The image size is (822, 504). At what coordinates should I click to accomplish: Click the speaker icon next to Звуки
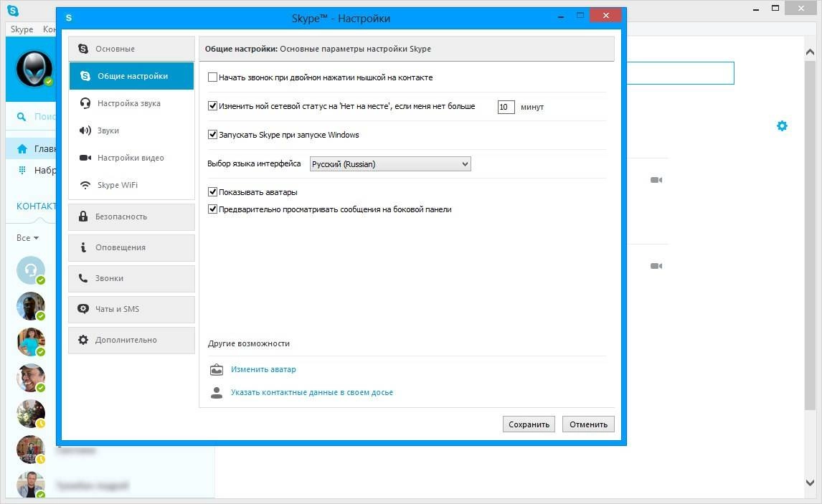tap(85, 130)
